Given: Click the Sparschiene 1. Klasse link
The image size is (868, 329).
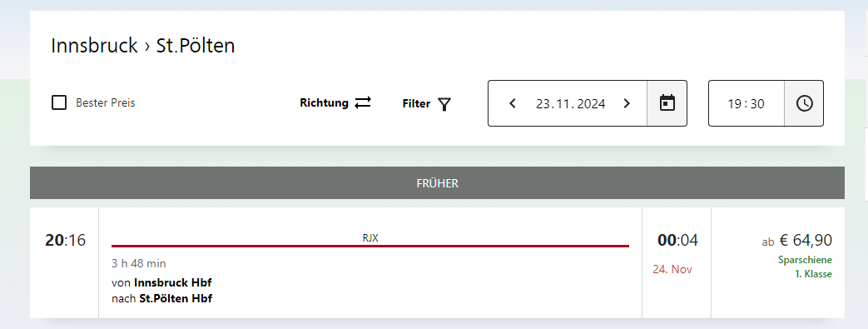Looking at the screenshot, I should (x=805, y=267).
